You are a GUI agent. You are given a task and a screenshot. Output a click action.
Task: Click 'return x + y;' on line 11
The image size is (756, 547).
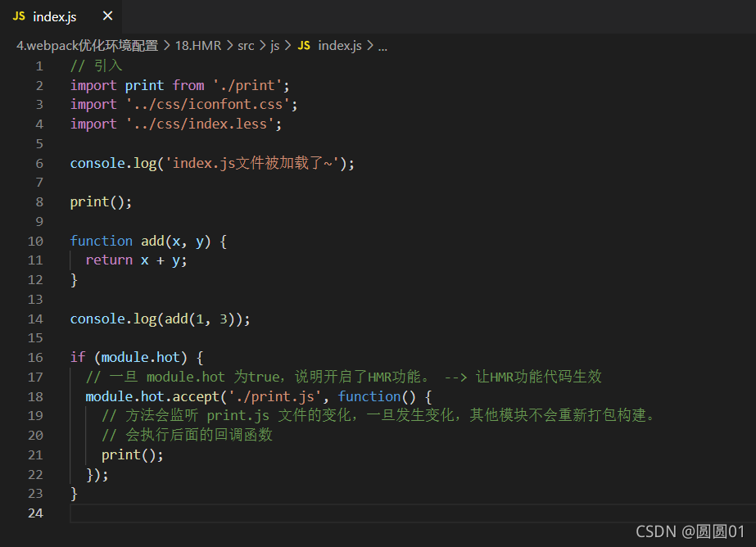137,260
